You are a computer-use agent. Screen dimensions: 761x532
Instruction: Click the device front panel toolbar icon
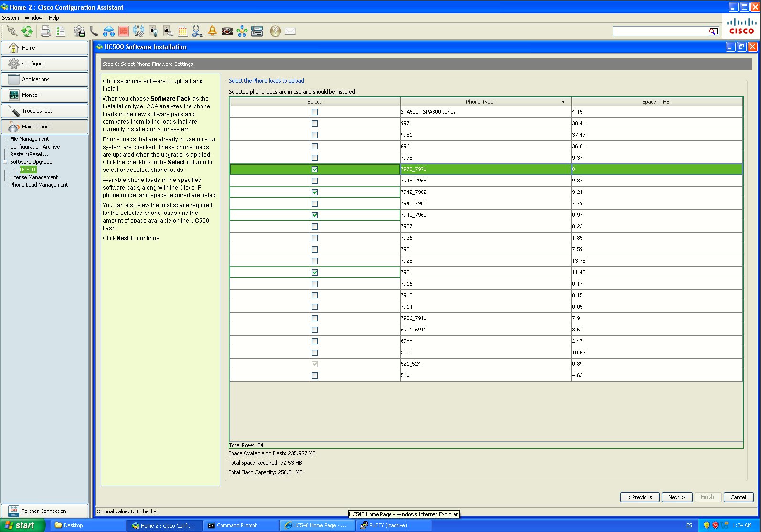(x=257, y=32)
